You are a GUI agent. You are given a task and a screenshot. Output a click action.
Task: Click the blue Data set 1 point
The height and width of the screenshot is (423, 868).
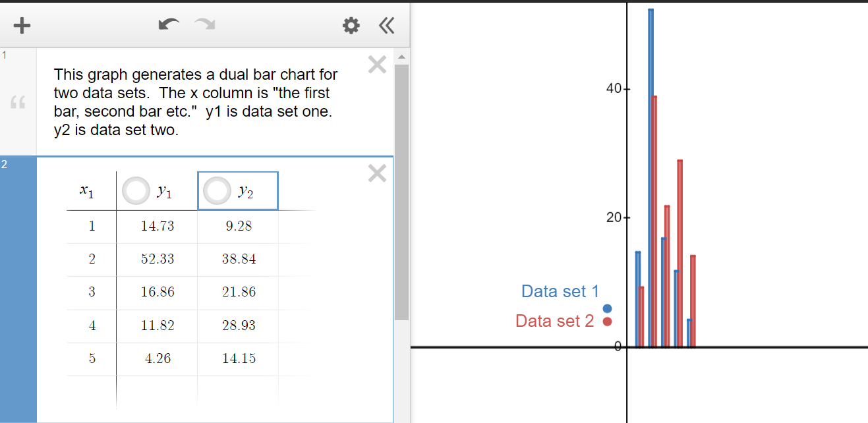607,308
